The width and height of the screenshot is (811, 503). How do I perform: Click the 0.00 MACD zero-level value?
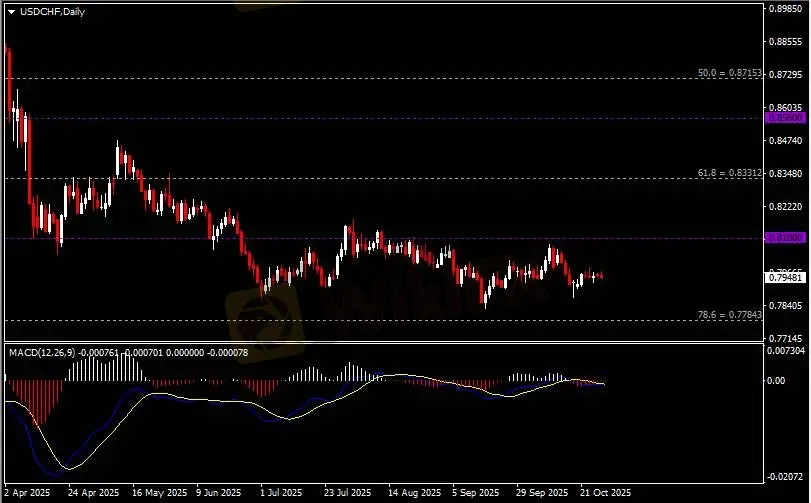[x=776, y=380]
